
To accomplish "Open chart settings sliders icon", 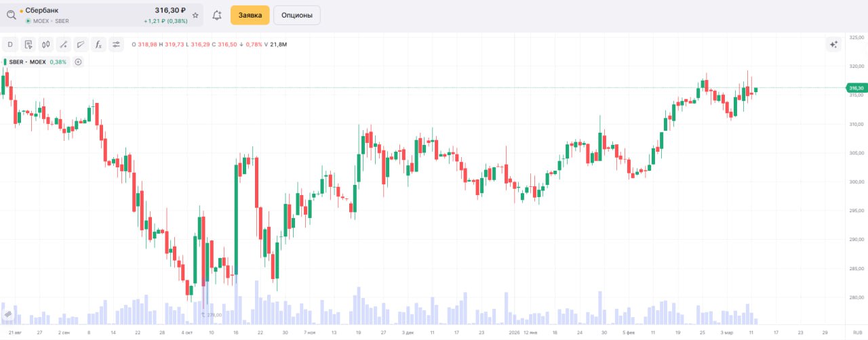I will (x=117, y=45).
